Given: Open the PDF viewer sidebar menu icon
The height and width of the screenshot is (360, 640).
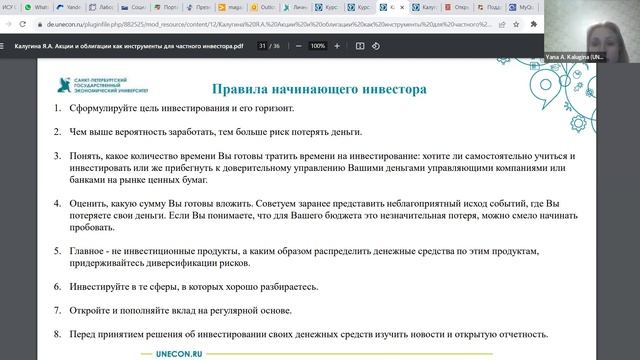Looking at the screenshot, I should (x=2, y=46).
